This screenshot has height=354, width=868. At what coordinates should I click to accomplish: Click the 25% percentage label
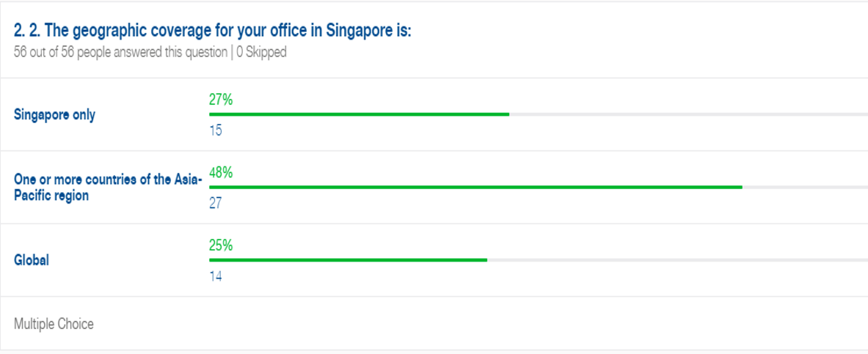click(x=221, y=246)
